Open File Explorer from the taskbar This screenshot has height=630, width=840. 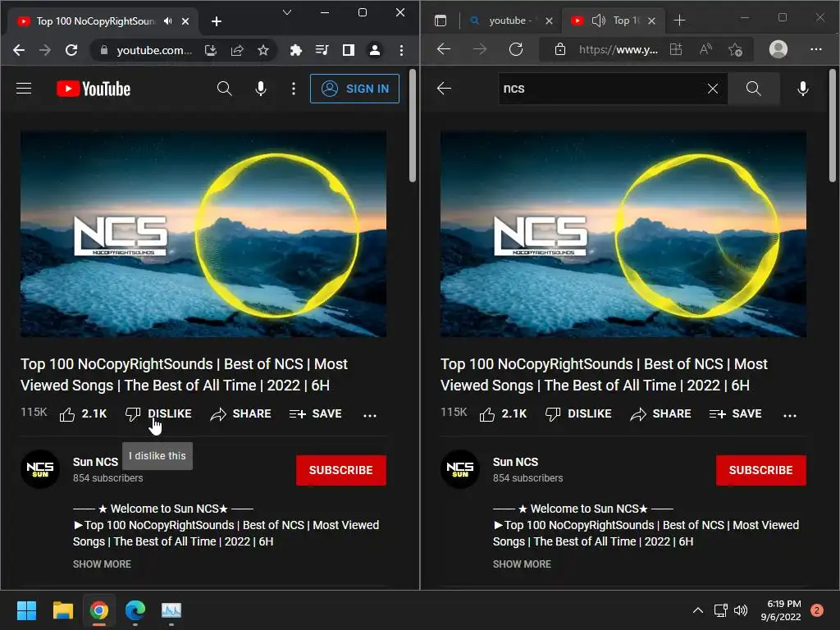62,610
